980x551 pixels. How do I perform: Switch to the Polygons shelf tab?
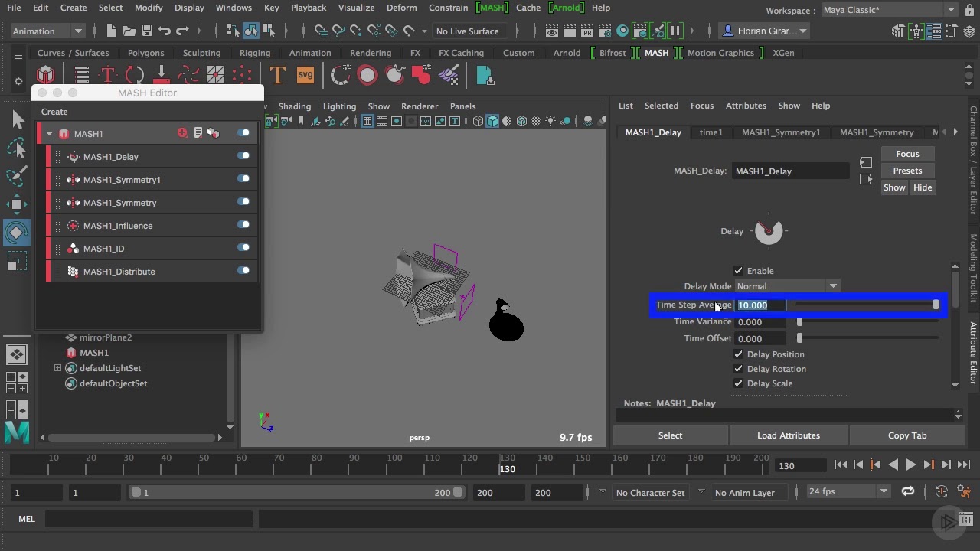pyautogui.click(x=146, y=53)
